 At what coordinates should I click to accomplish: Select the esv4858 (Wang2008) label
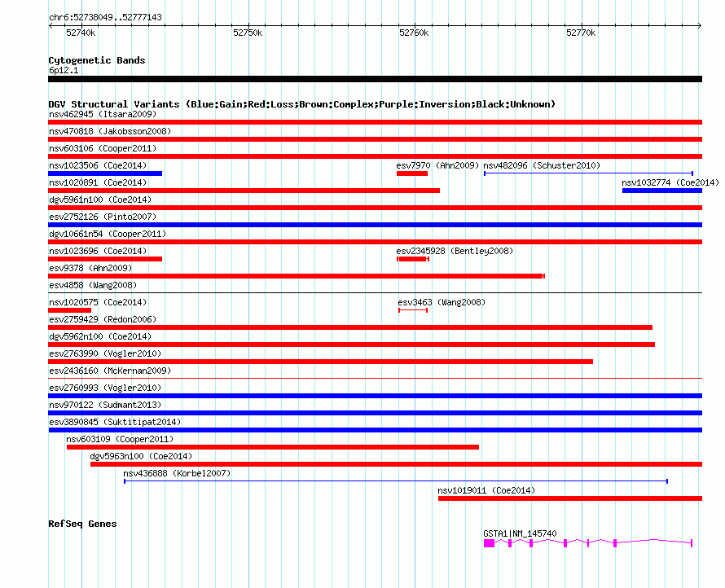tap(93, 285)
